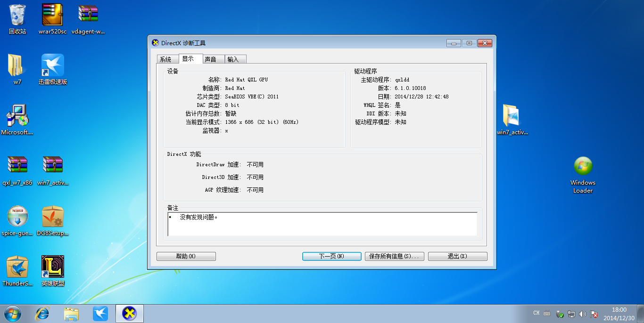The width and height of the screenshot is (644, 323).
Task: Open the qxl_w7_x86 archive icon
Action: [17, 170]
